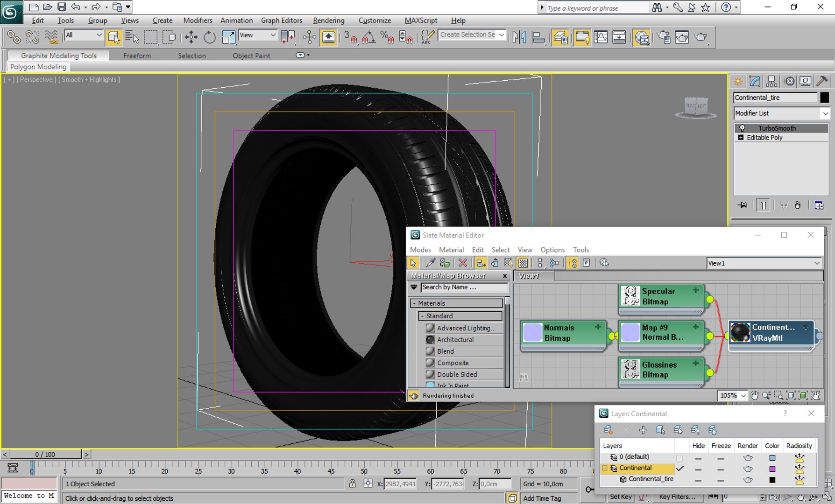
Task: Toggle Render teapot for 0 (default) layer
Action: point(748,458)
